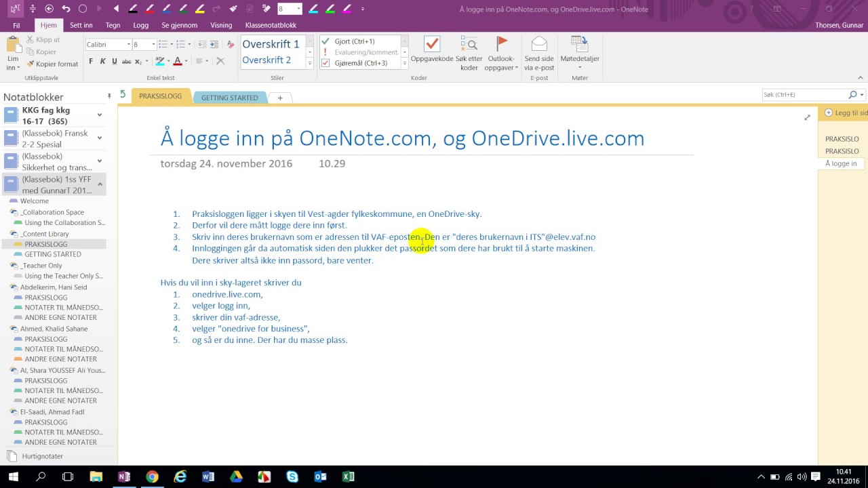Open Excel from taskbar

click(348, 476)
